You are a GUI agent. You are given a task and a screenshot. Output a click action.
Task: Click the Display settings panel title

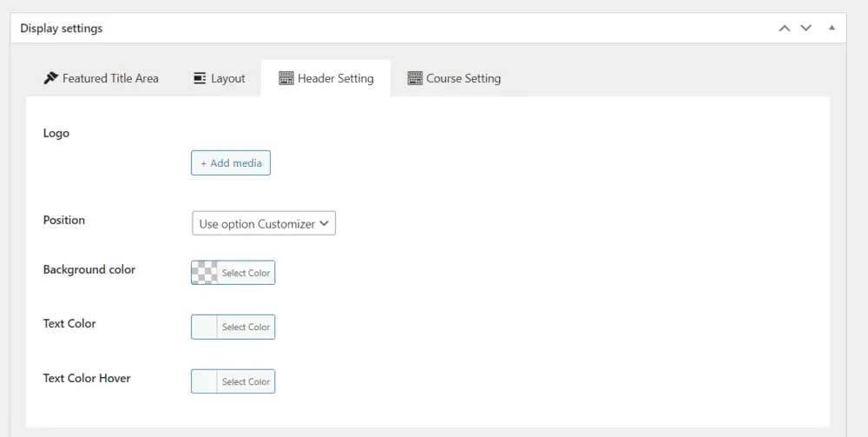[62, 29]
